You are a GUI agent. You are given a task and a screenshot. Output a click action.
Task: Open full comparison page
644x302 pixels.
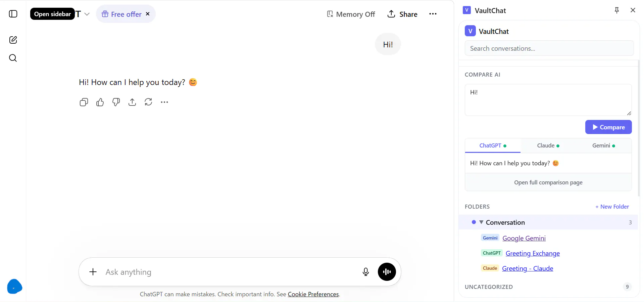tap(548, 182)
